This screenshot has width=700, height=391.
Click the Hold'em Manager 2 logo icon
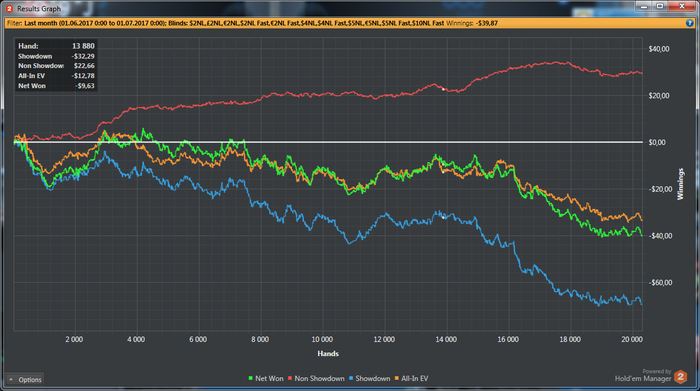point(680,377)
